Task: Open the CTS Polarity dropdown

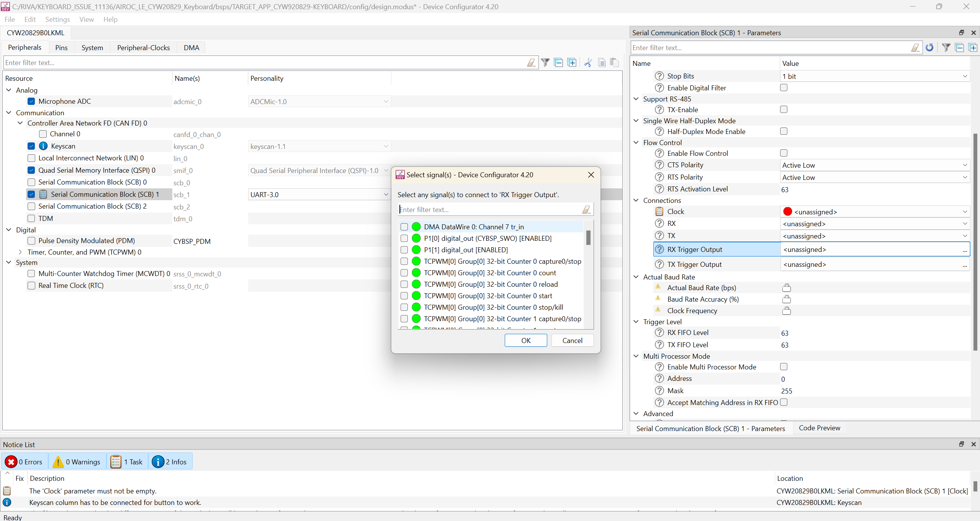Action: [965, 165]
